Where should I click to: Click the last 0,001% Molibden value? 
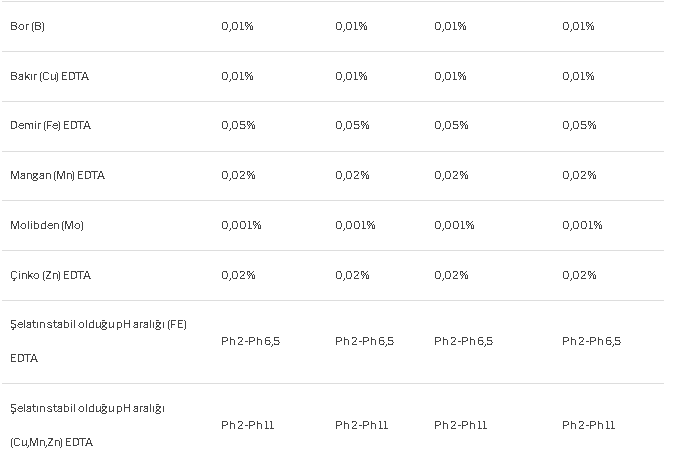click(x=582, y=225)
